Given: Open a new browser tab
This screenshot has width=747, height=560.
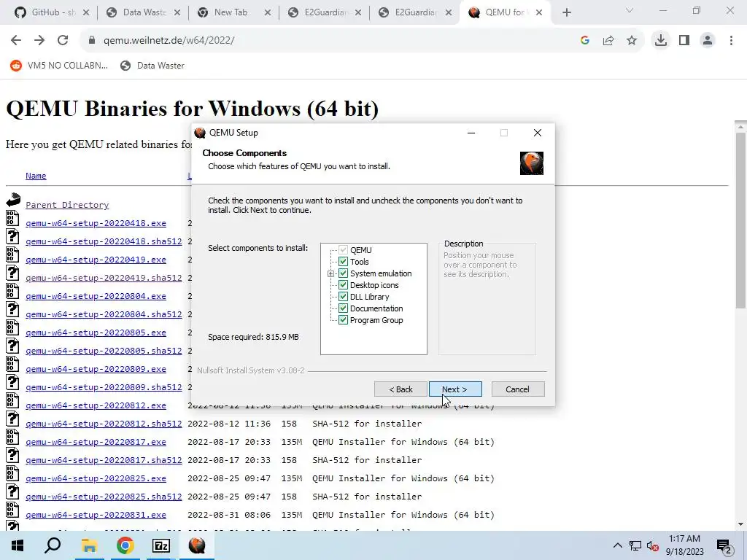Looking at the screenshot, I should pos(566,12).
